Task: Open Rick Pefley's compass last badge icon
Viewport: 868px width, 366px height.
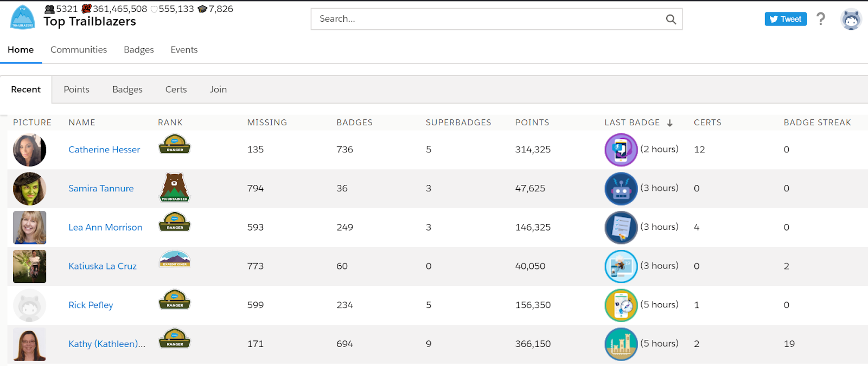Action: (621, 305)
